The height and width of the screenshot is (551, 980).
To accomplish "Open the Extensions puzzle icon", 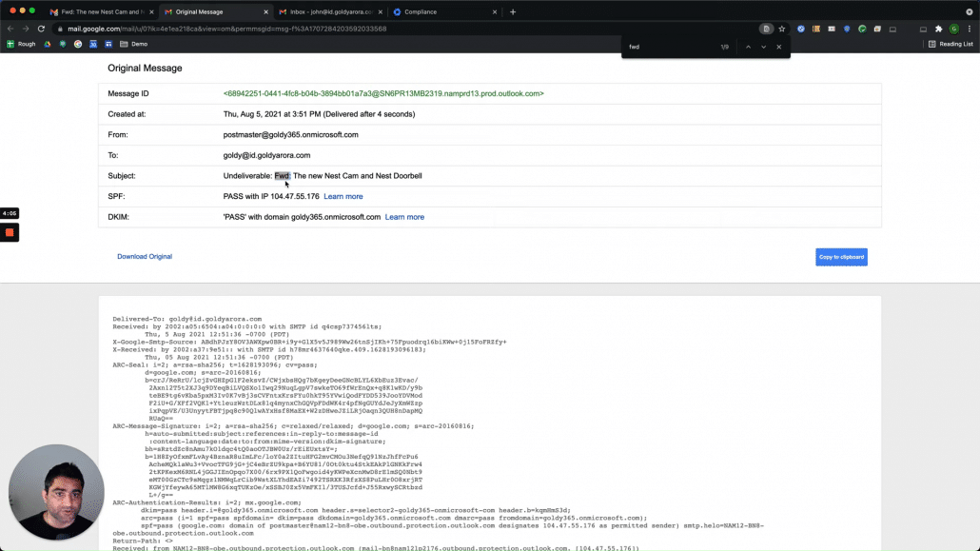I will click(x=938, y=29).
